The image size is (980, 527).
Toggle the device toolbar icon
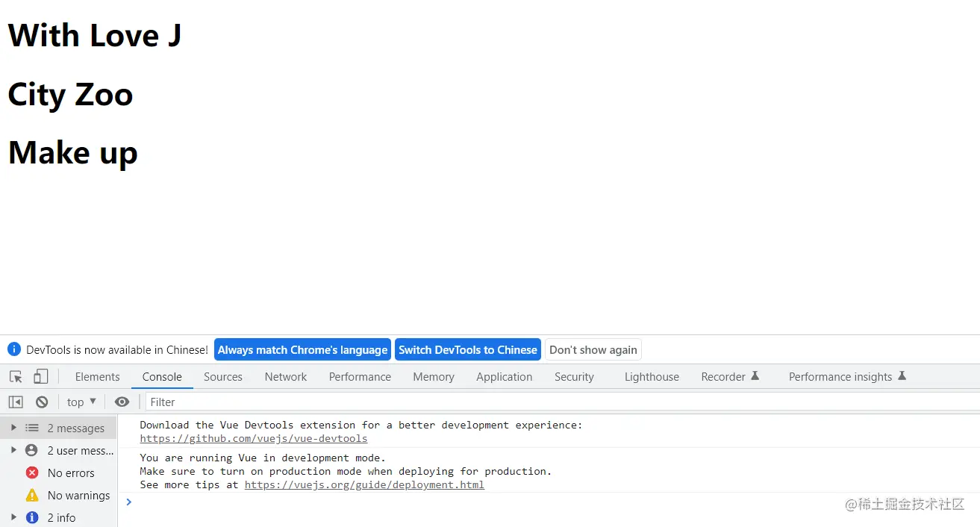point(41,377)
